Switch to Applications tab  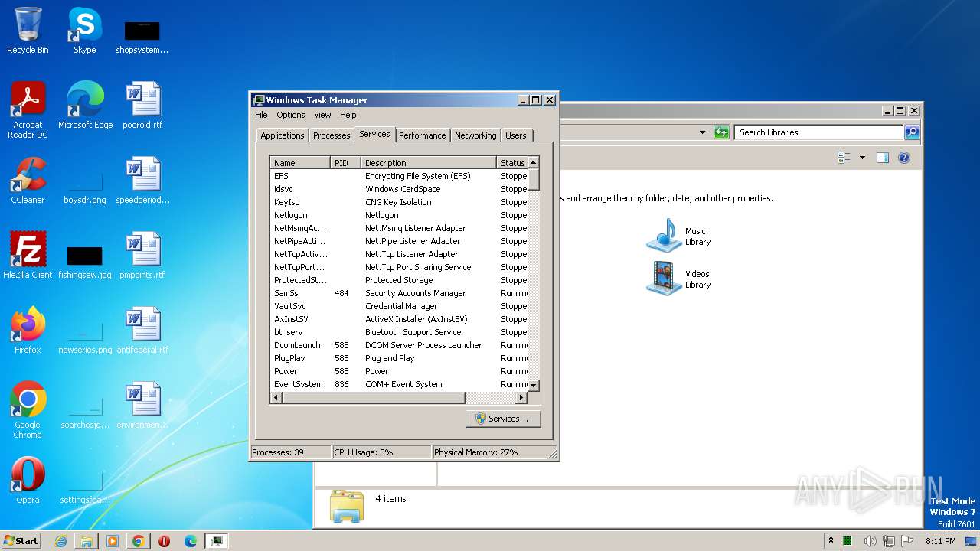tap(283, 135)
